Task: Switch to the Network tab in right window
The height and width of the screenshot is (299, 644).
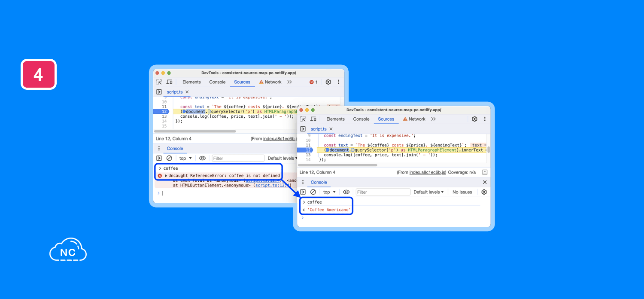Action: (x=414, y=119)
